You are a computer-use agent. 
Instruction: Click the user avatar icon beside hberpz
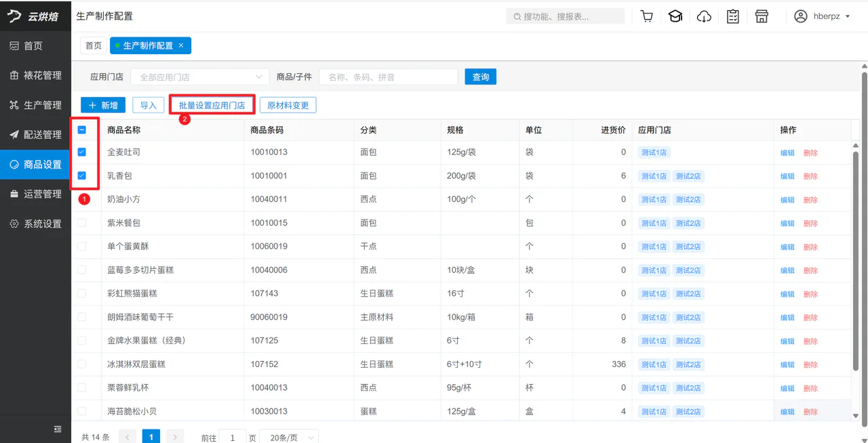(x=801, y=16)
